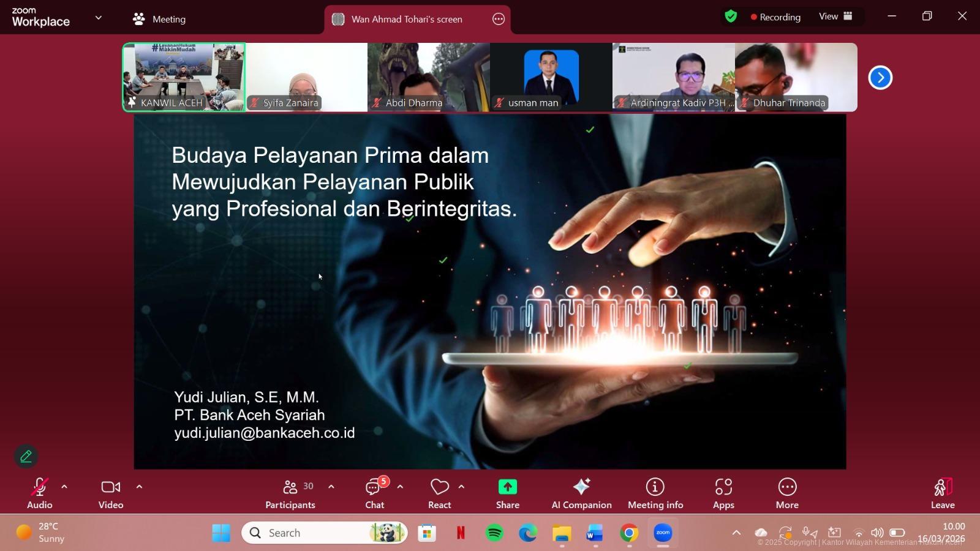Image resolution: width=980 pixels, height=551 pixels.
Task: Open the React emoji picker
Action: click(x=439, y=492)
